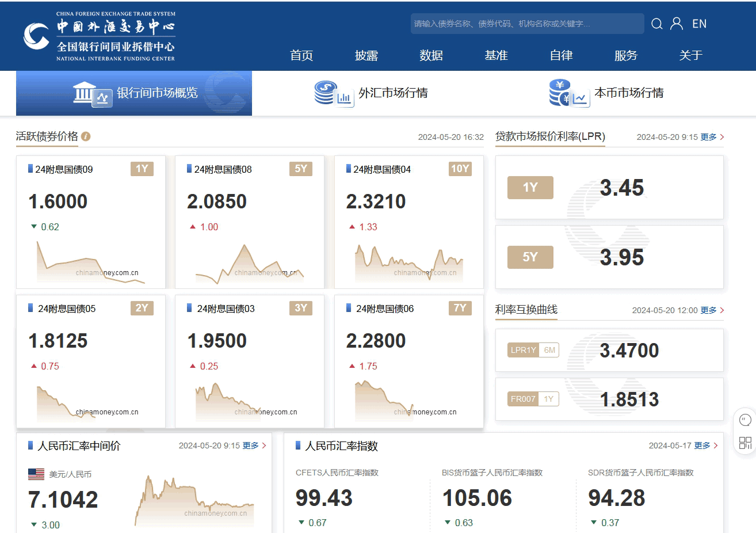
Task: Click the swap rate 1.8513
Action: (629, 399)
